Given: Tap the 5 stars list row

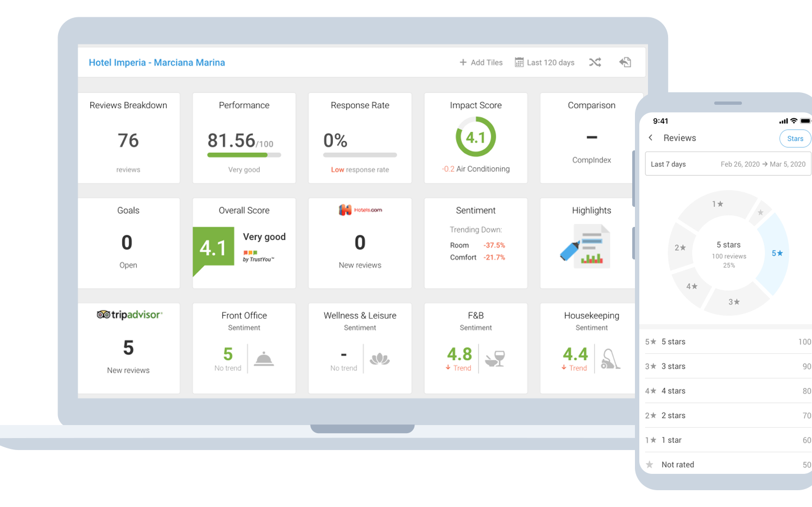Looking at the screenshot, I should point(728,342).
